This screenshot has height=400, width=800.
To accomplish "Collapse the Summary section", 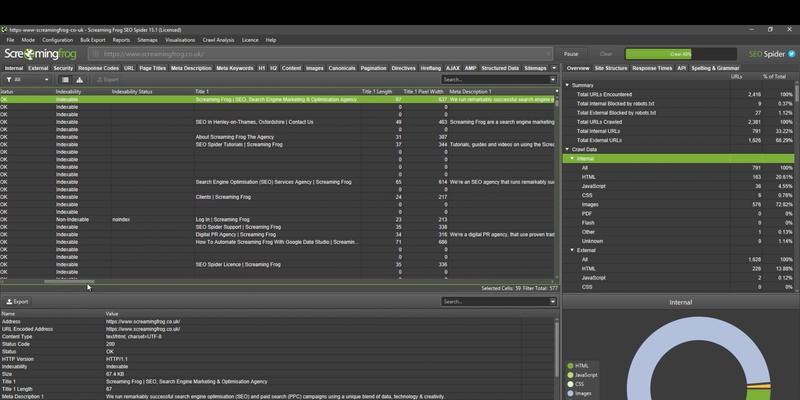I will [567, 85].
